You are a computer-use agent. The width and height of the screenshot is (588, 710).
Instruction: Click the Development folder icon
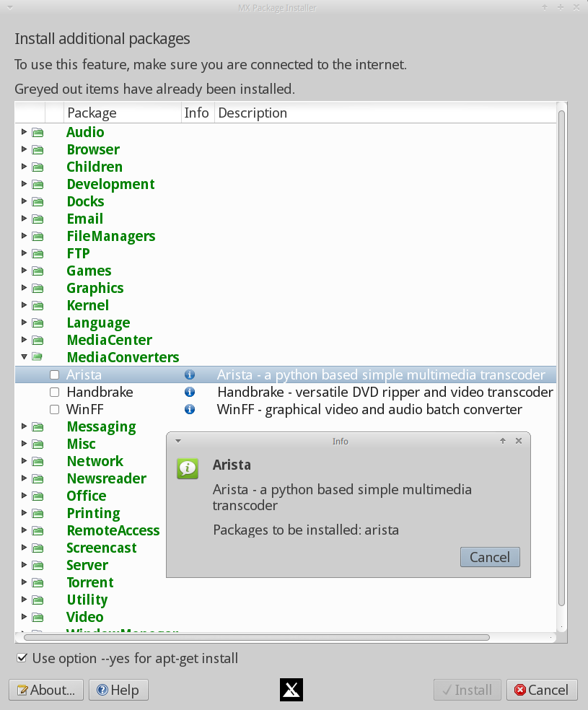point(38,184)
